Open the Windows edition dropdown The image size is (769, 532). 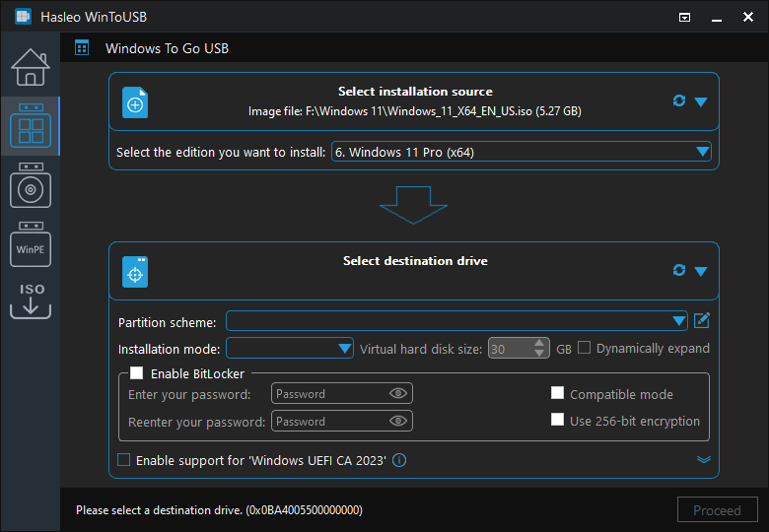522,152
